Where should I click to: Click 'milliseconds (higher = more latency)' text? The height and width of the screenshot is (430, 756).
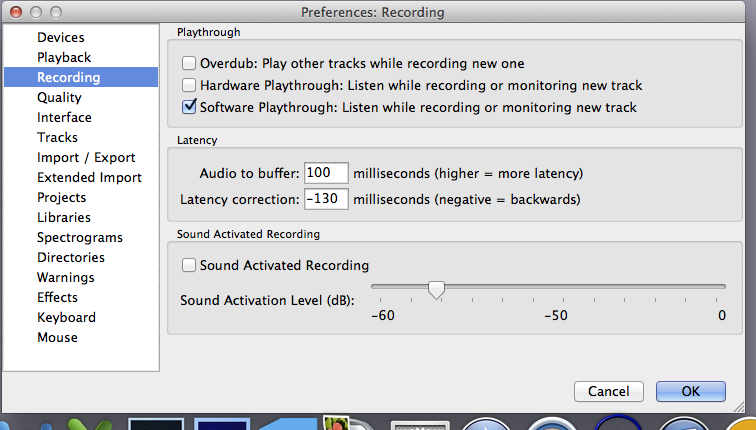468,173
